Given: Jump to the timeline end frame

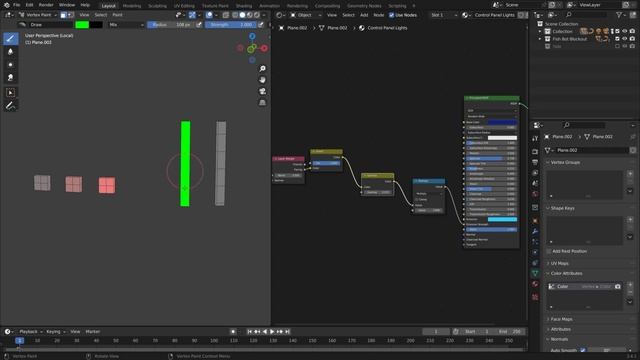Looking at the screenshot, I should (287, 332).
